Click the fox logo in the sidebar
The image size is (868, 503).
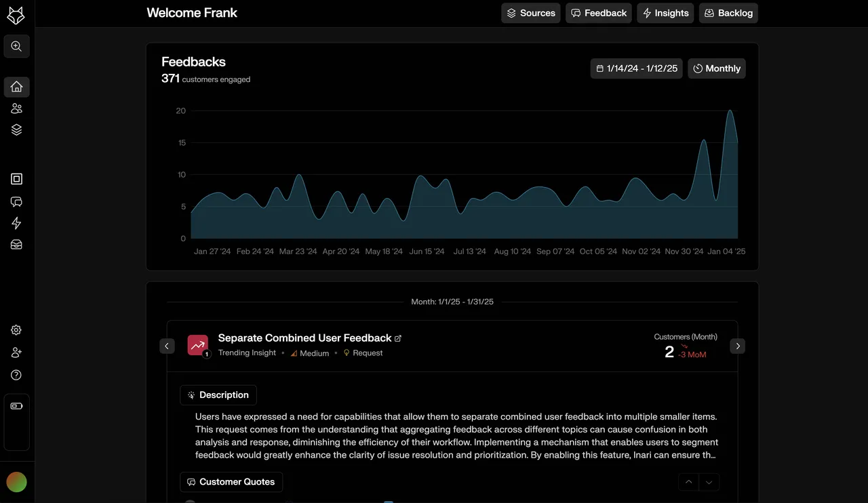pyautogui.click(x=16, y=16)
